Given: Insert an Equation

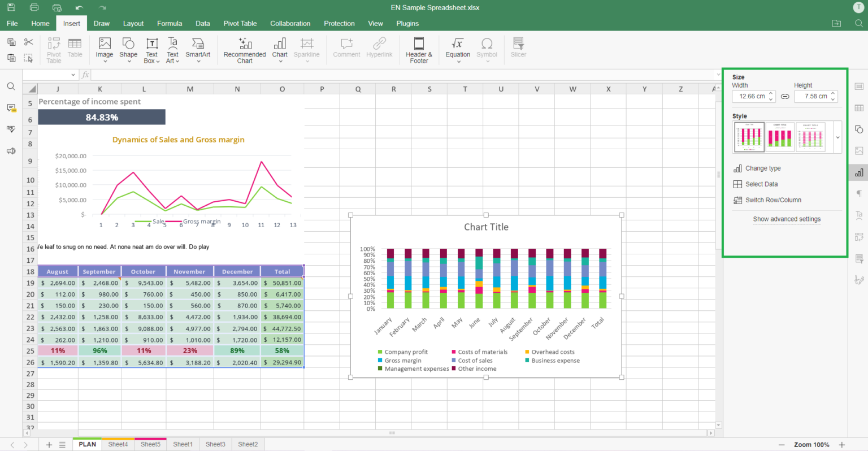Looking at the screenshot, I should point(458,50).
